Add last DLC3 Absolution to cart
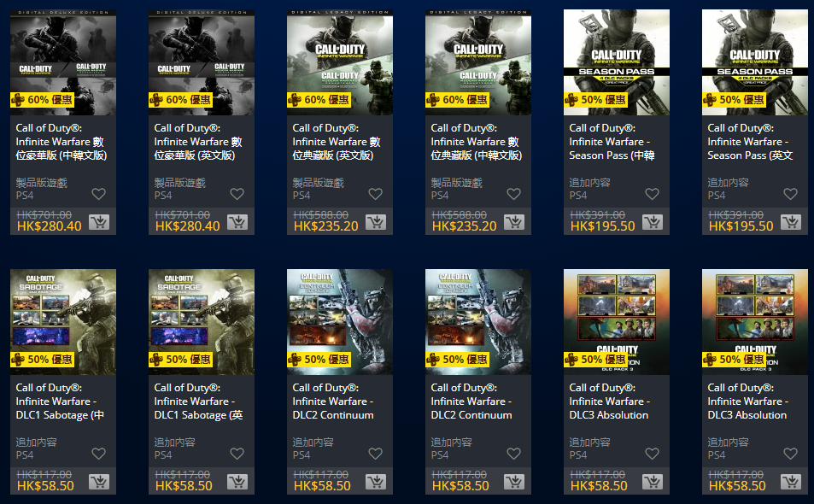Viewport: 814px width, 504px height. [791, 482]
